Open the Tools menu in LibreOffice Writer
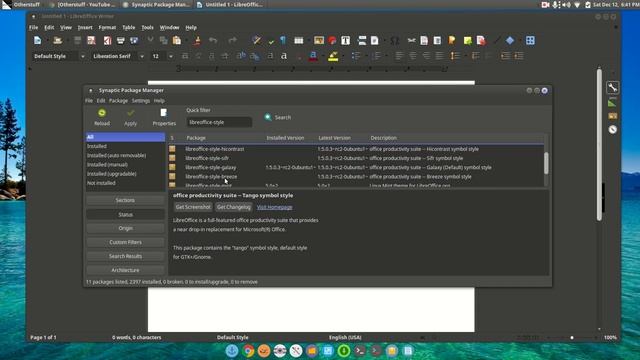 click(147, 27)
